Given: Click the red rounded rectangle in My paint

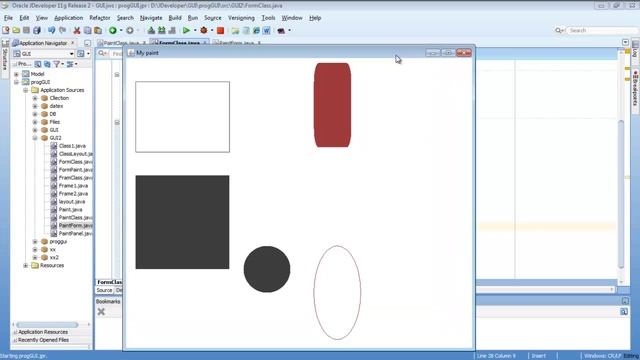Looking at the screenshot, I should pos(332,105).
